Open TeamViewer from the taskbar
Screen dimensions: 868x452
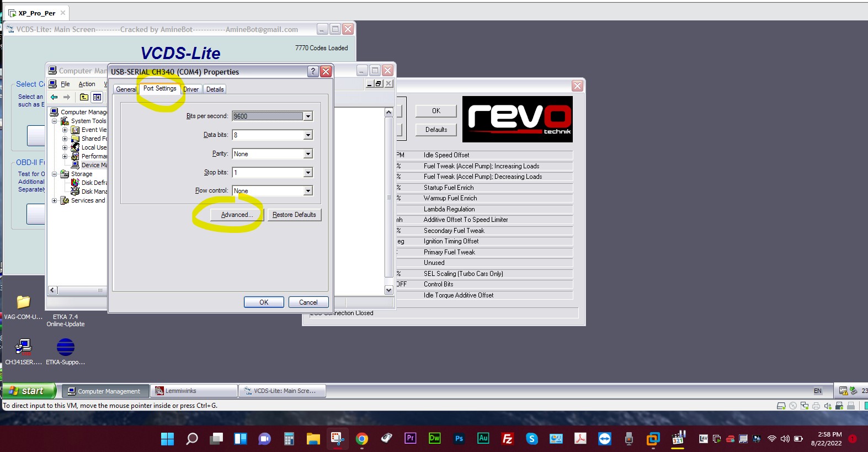(x=605, y=439)
